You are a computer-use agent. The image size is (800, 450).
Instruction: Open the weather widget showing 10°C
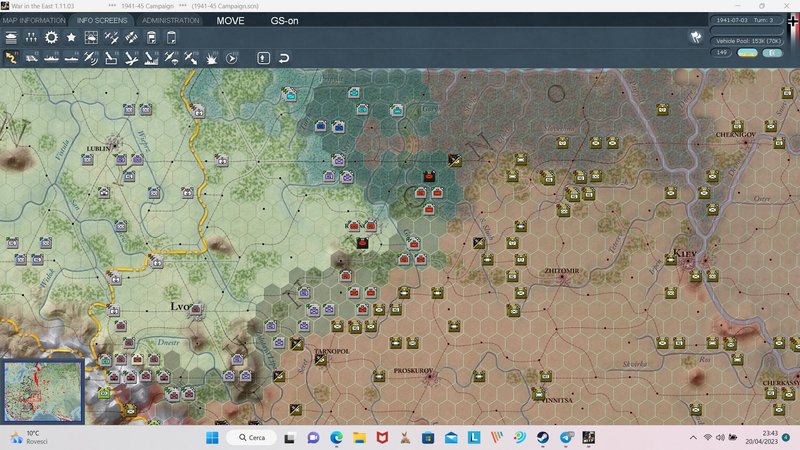coord(31,437)
